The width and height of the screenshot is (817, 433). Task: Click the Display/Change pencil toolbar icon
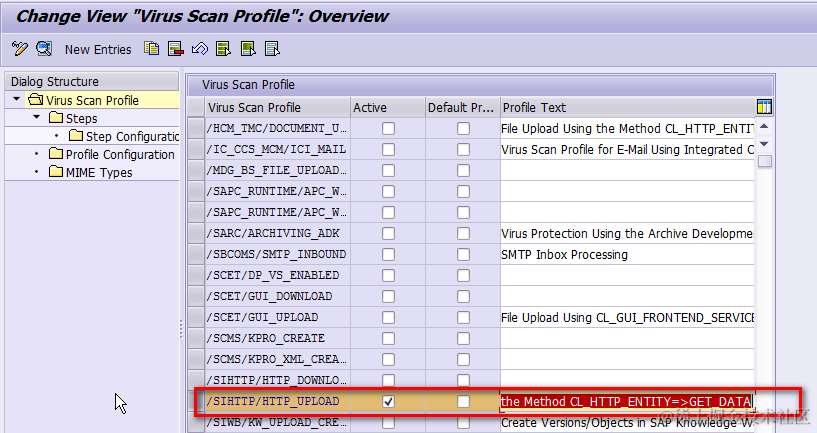click(x=20, y=49)
